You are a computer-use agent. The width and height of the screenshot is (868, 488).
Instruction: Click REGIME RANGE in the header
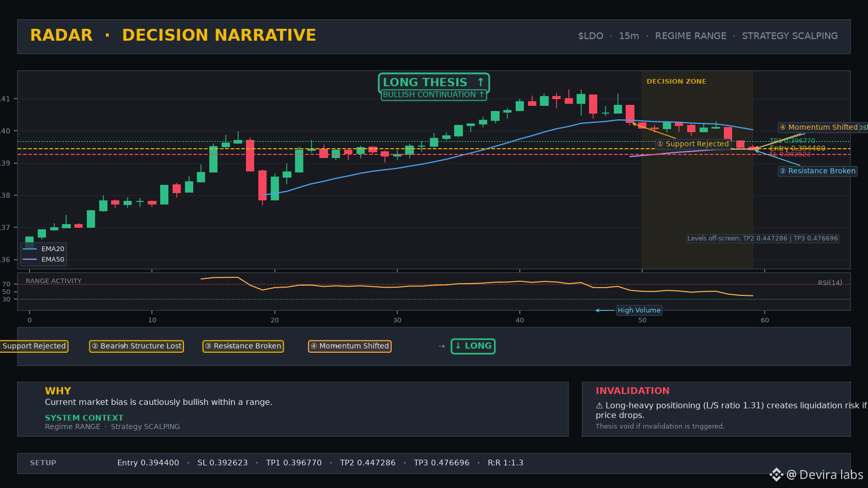pyautogui.click(x=691, y=36)
